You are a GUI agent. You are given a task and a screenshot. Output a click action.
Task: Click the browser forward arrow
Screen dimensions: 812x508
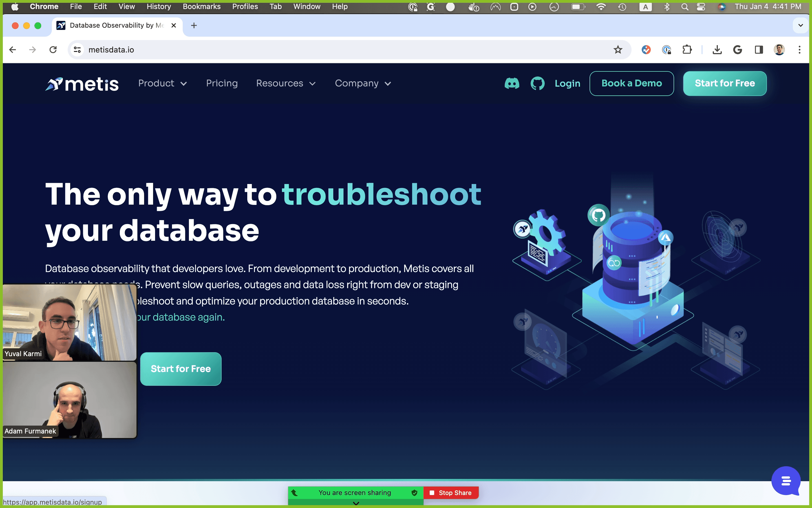pyautogui.click(x=32, y=50)
